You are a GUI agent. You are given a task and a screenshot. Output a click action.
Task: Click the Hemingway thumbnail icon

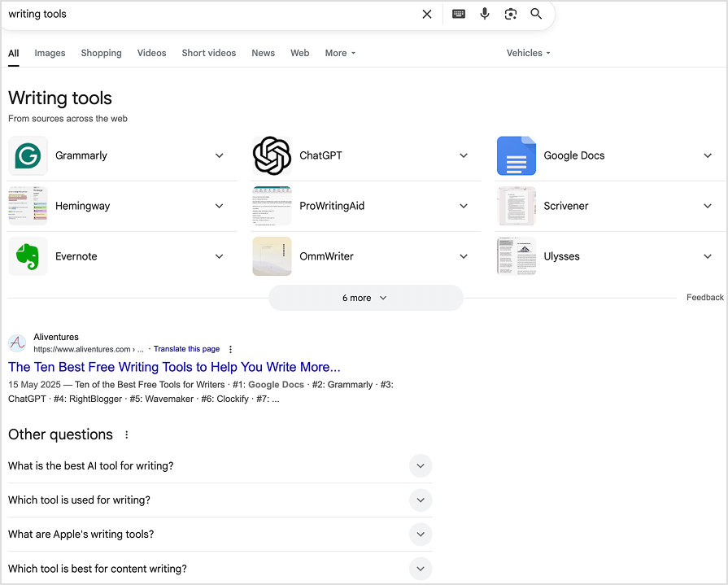[x=28, y=206]
